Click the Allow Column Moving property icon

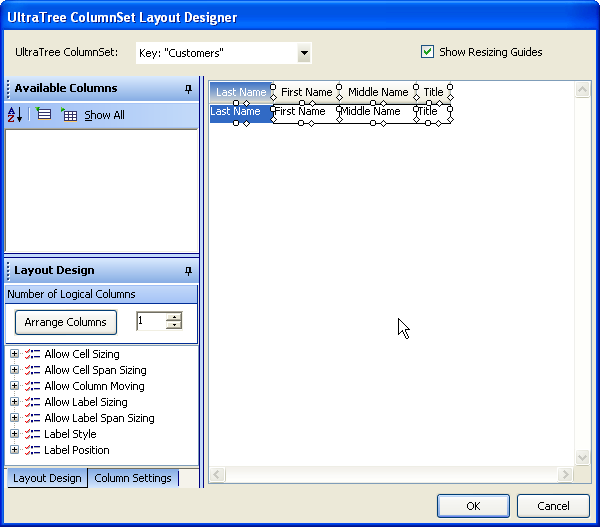[x=32, y=386]
